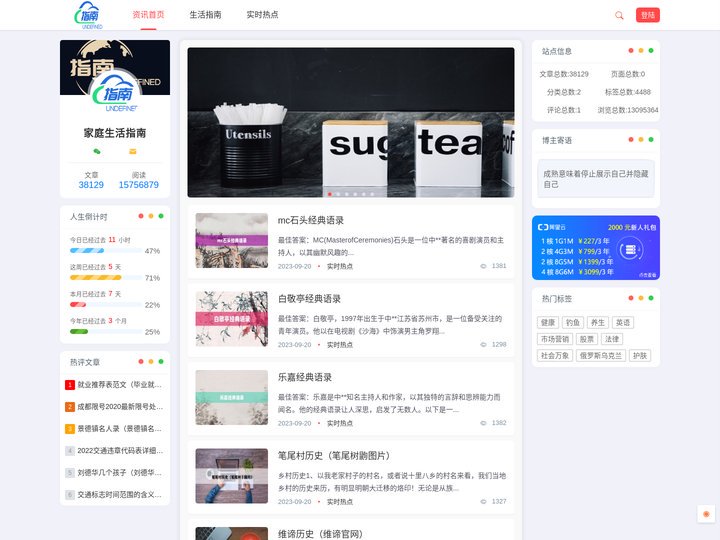
Task: Click the profile avatar logo
Action: (115, 94)
